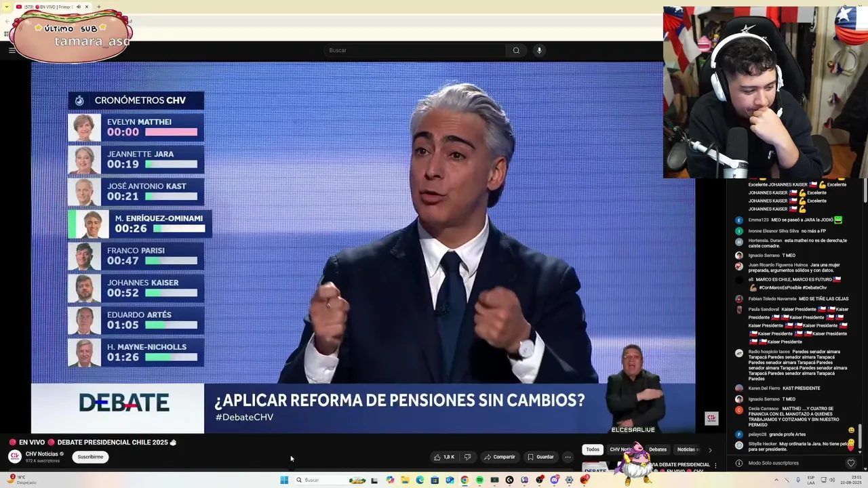Click chat author Cecia Carrasco

click(x=764, y=409)
